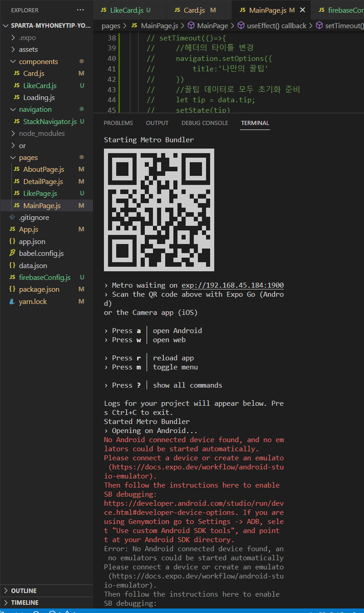Open App.js in the file tree
364x613 pixels.
click(46, 229)
